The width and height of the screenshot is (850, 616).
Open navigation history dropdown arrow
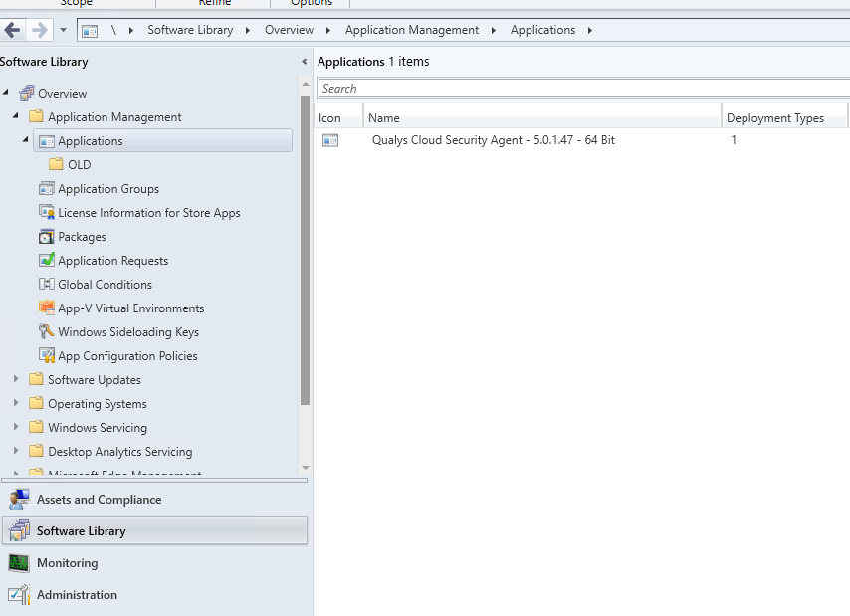(64, 30)
